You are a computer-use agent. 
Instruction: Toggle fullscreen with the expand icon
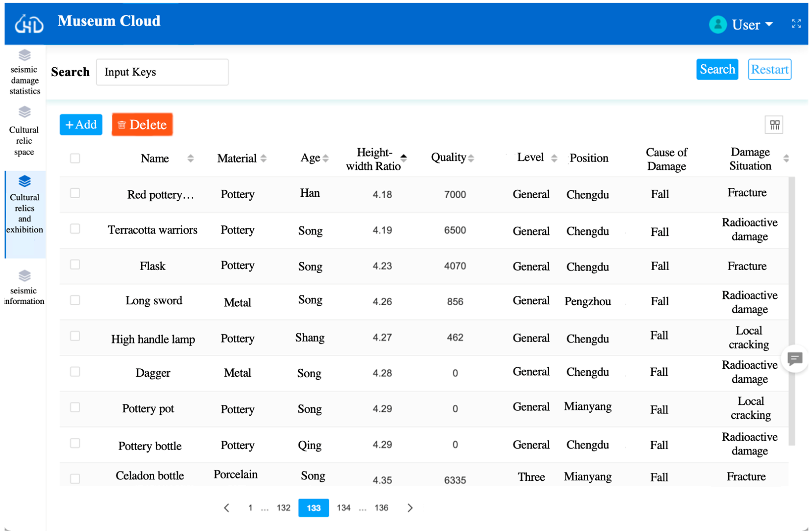(796, 24)
